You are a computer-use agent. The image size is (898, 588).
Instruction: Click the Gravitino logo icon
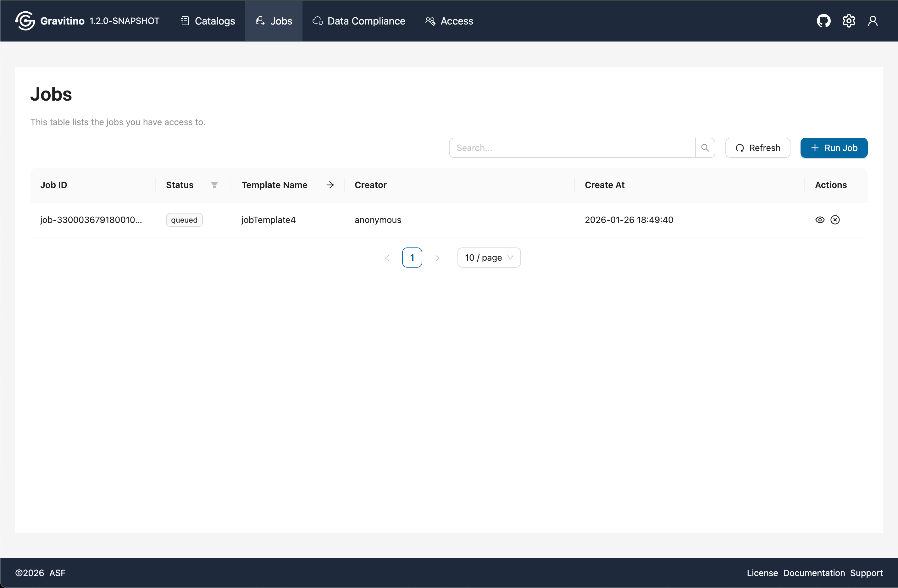[25, 21]
